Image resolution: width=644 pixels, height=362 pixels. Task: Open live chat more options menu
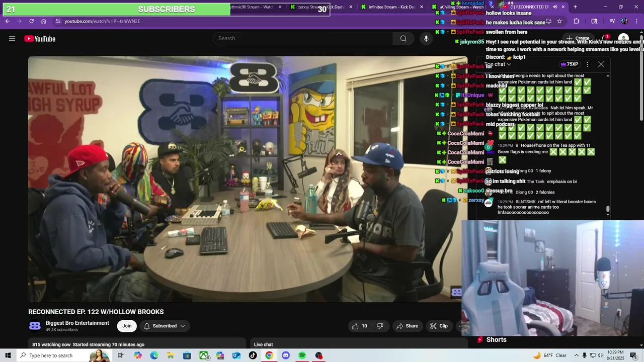pos(587,64)
